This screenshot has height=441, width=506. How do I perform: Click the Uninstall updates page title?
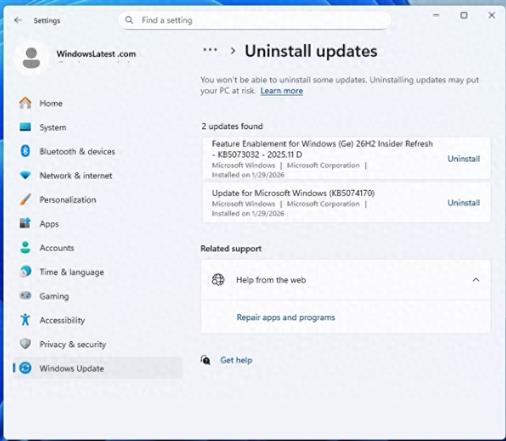[x=311, y=51]
